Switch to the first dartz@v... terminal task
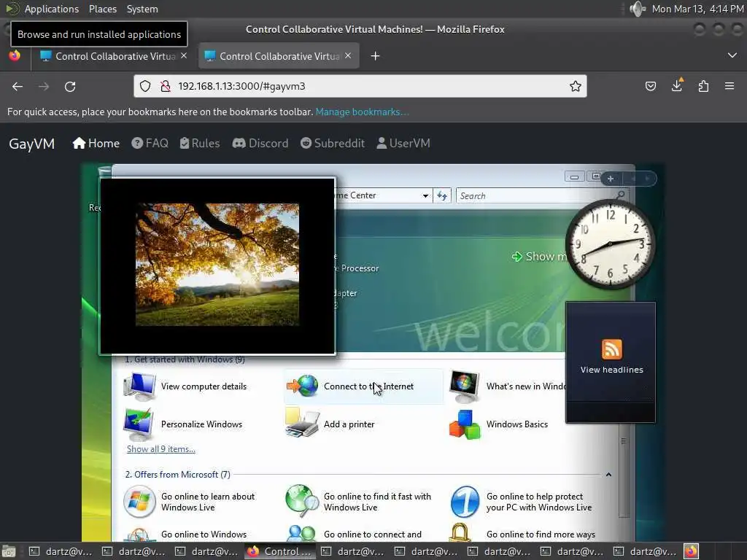 (x=60, y=551)
